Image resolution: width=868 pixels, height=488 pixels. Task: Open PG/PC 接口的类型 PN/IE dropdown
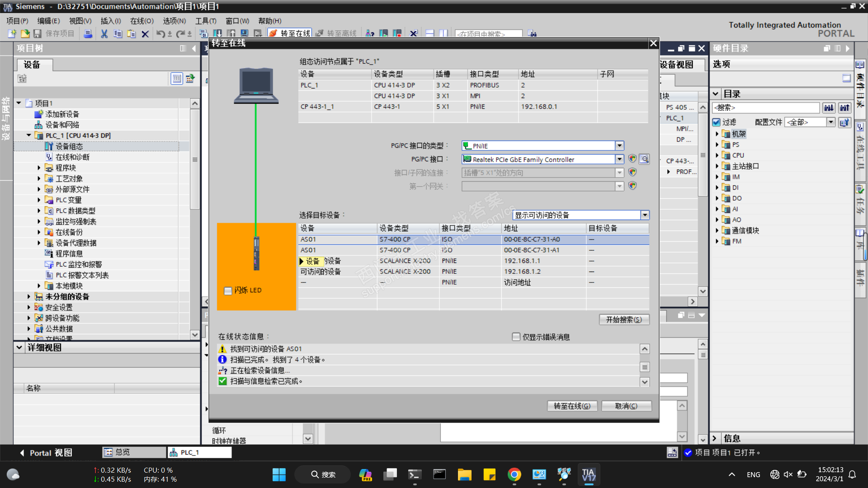(x=619, y=145)
